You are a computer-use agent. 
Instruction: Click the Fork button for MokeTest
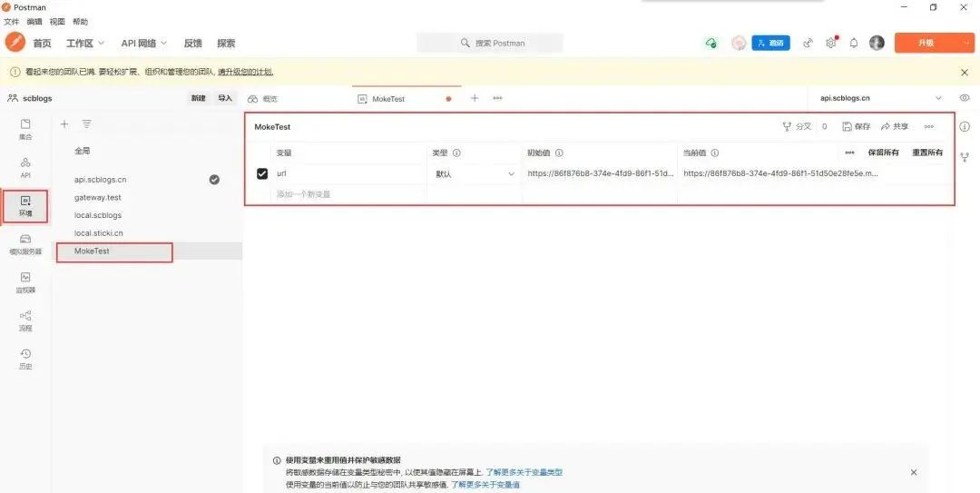pos(797,126)
